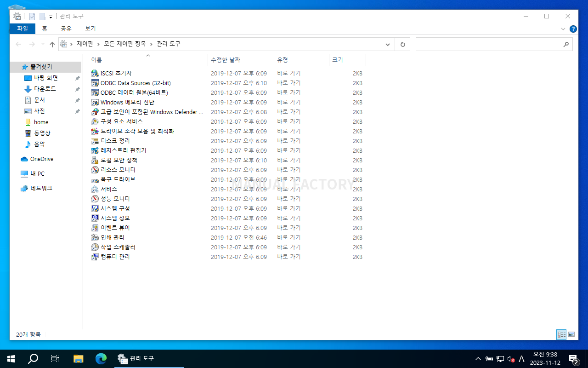Sort by 크기 column header
This screenshot has height=368, width=588.
click(x=347, y=60)
